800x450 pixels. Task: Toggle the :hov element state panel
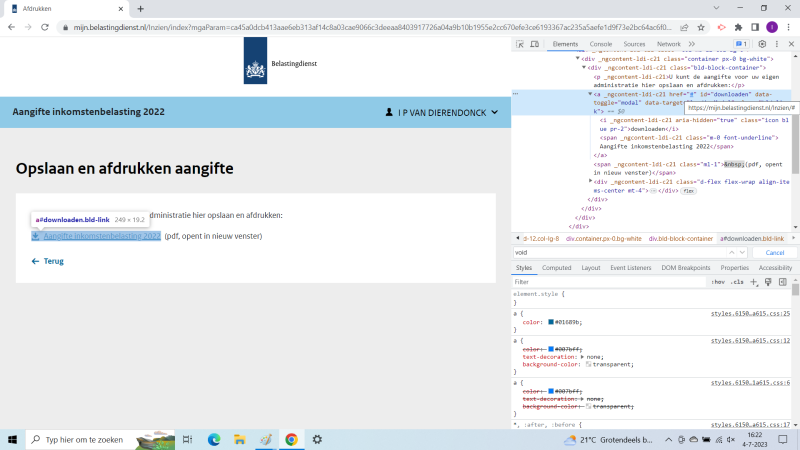(717, 282)
